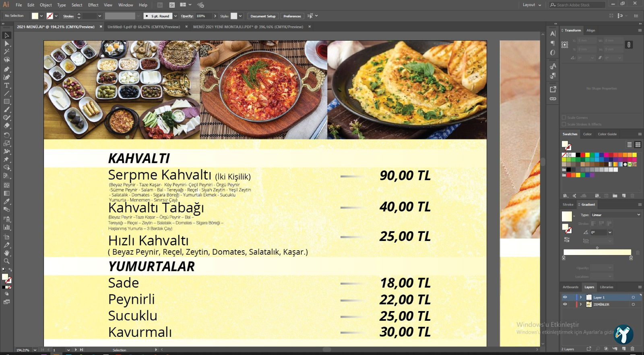Open gradient angle dropdown
Image resolution: width=644 pixels, height=355 pixels.
610,232
